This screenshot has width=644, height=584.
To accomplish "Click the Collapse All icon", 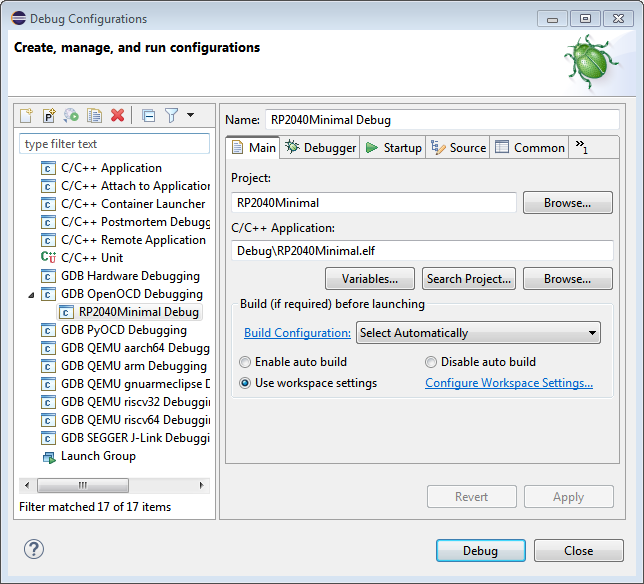I will [148, 115].
